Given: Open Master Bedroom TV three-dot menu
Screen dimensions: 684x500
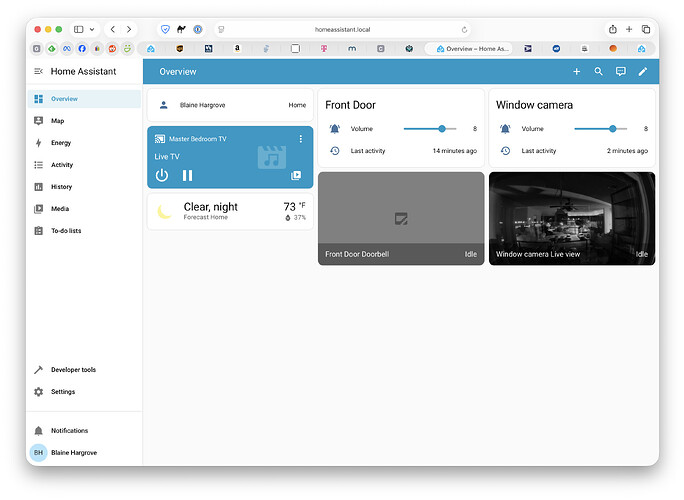Looking at the screenshot, I should tap(301, 139).
